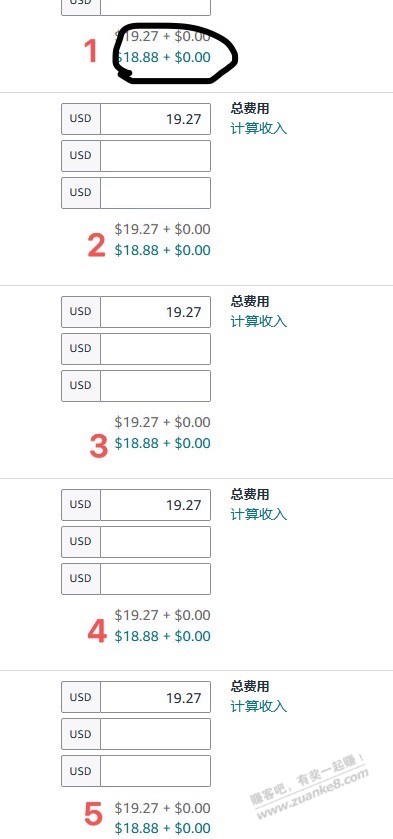This screenshot has height=839, width=393.
Task: Focus the 19.27 price field in listing 3
Action: (155, 312)
